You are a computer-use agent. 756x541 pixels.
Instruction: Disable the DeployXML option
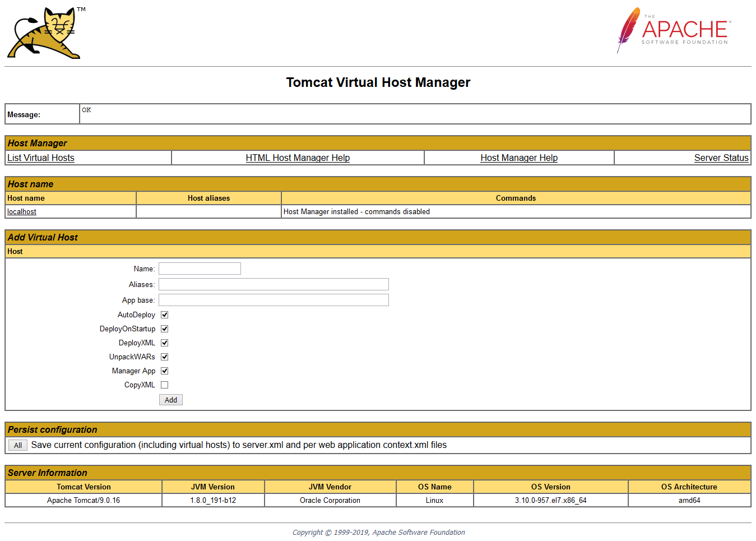164,343
